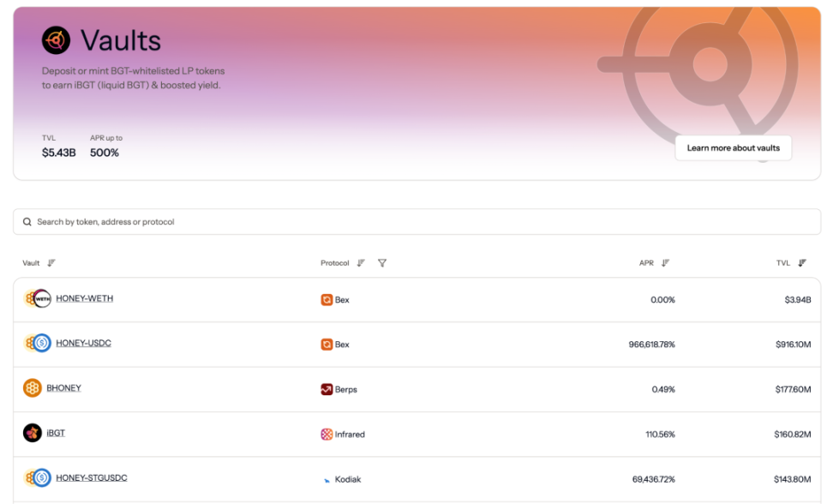Click the $143.80M TVL value
The height and width of the screenshot is (504, 833).
[x=793, y=479]
